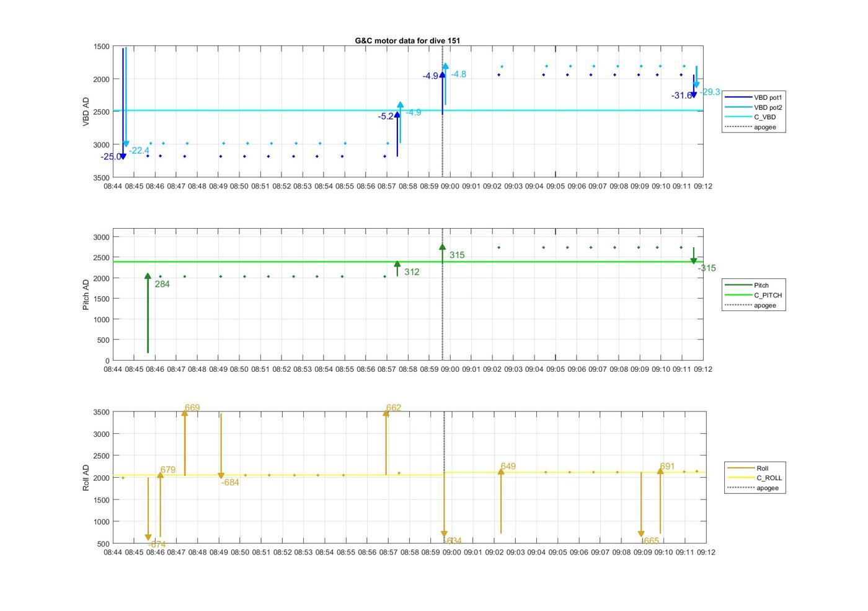Click the '-31.6' VBD annotation
Screen dimensions: 868x611
tap(681, 95)
